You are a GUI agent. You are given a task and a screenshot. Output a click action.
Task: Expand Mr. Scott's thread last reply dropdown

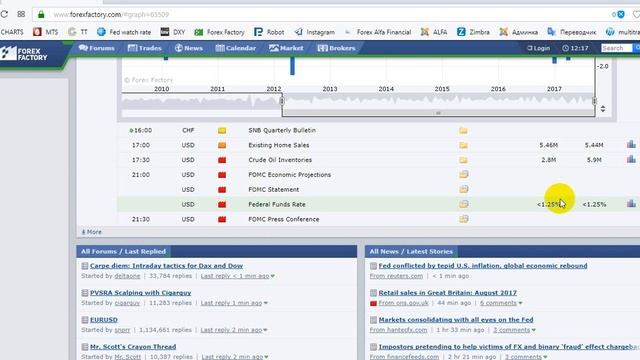[x=266, y=357]
